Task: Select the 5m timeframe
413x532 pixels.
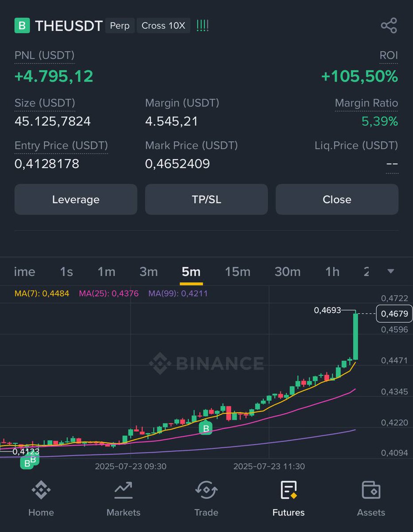Action: (x=191, y=272)
